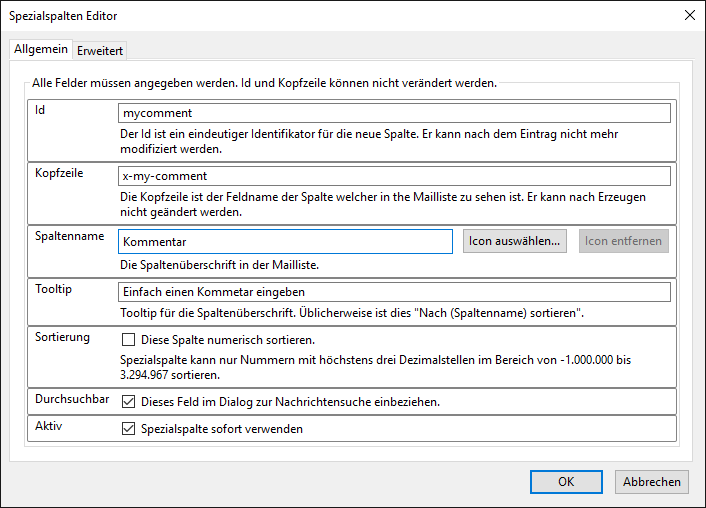Uncheck the Durchsuchbar search inclusion checkbox
Image resolution: width=706 pixels, height=508 pixels.
point(128,402)
